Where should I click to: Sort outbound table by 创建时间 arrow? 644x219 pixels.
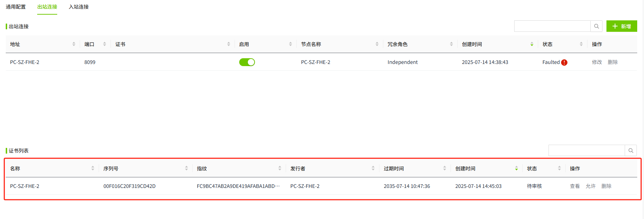pos(532,44)
